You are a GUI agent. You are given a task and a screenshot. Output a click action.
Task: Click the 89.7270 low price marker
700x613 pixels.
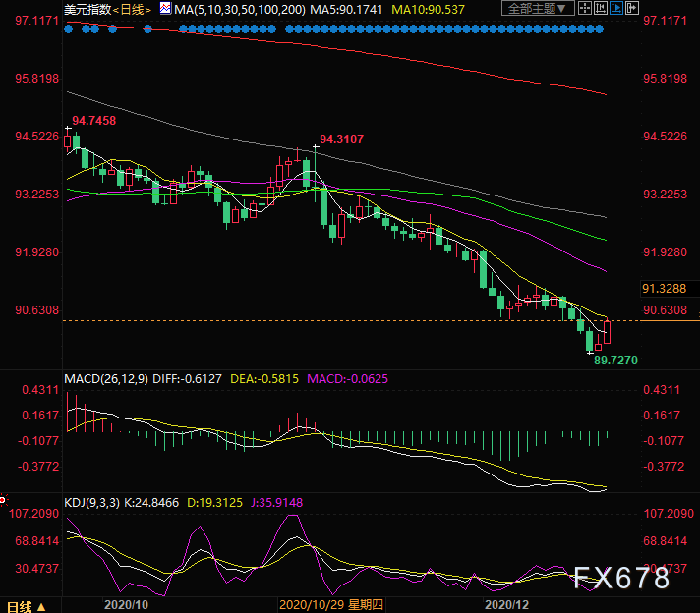[x=613, y=361]
